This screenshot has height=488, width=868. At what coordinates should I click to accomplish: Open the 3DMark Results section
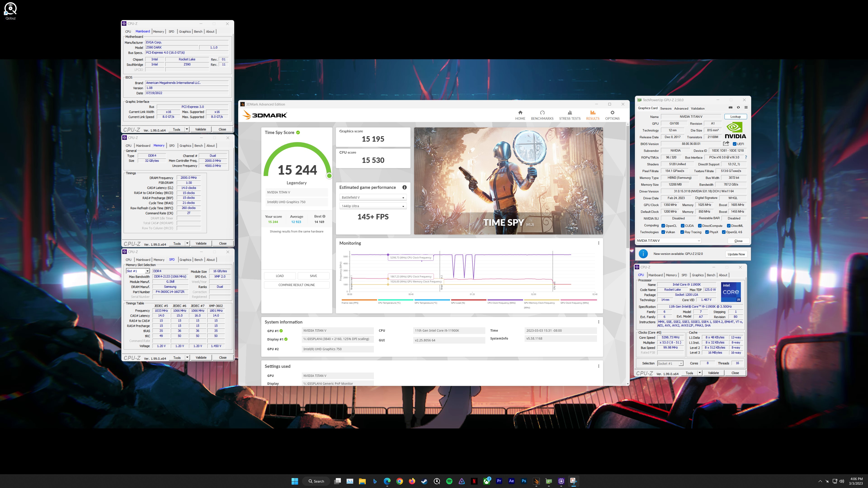pos(592,115)
